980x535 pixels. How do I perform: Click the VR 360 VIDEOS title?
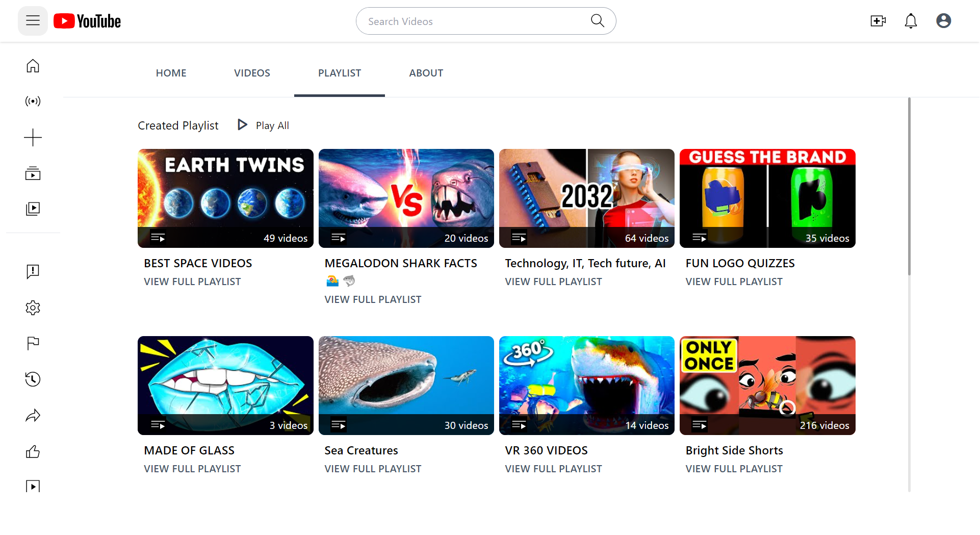[546, 450]
